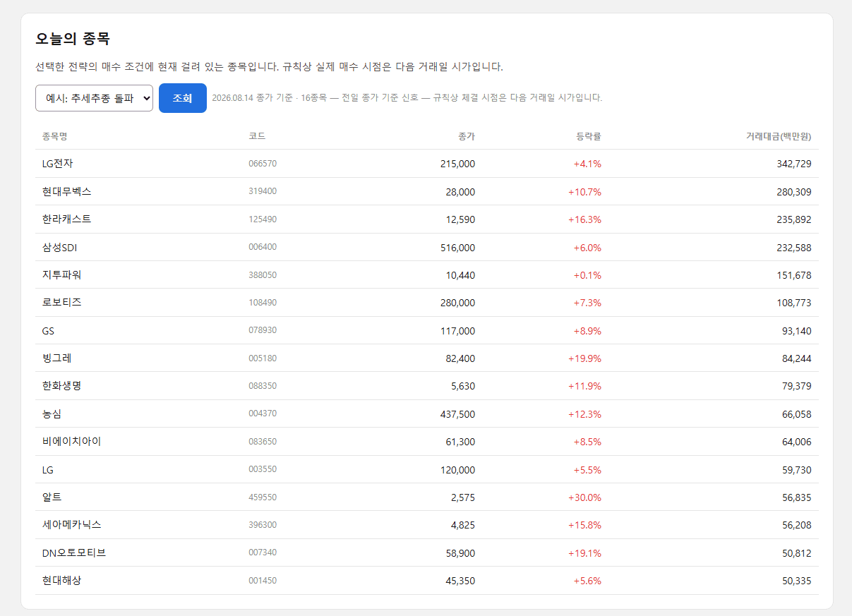This screenshot has height=616, width=852.
Task: Select the 코드 column header
Action: (257, 136)
